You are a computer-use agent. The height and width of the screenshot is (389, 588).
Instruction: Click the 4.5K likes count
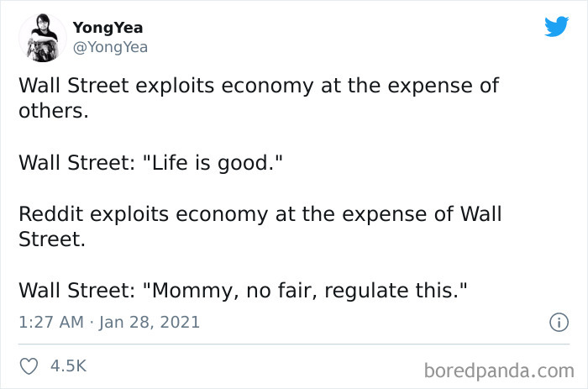[x=68, y=366]
